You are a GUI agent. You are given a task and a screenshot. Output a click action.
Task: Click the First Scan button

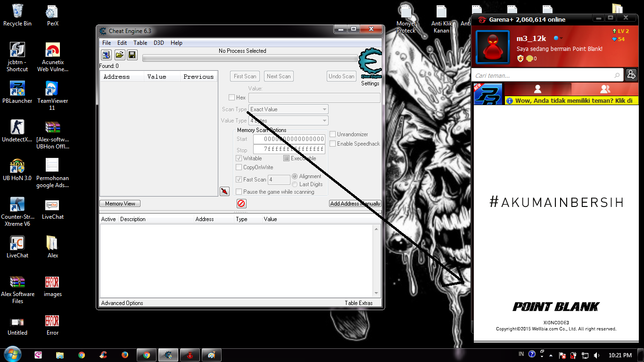(245, 76)
